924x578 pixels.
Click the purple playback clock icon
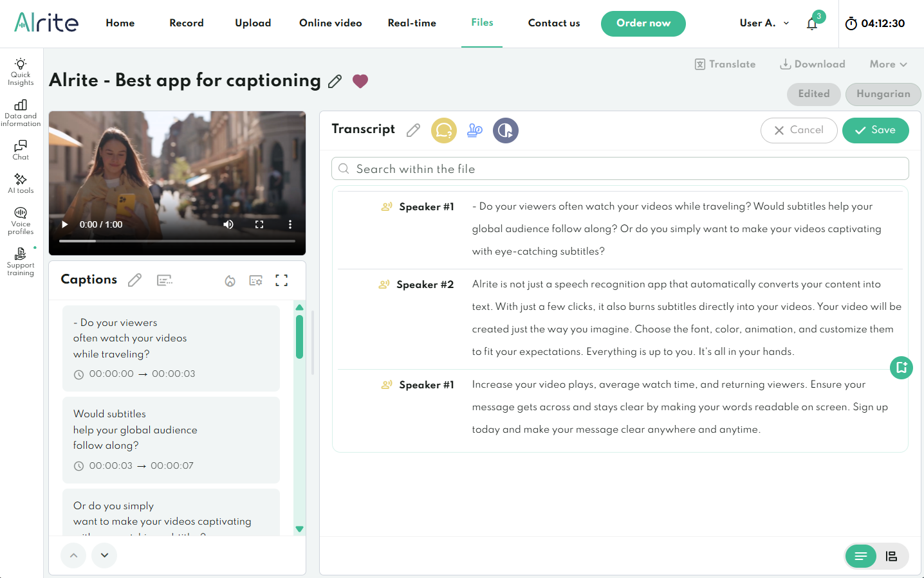click(x=506, y=131)
